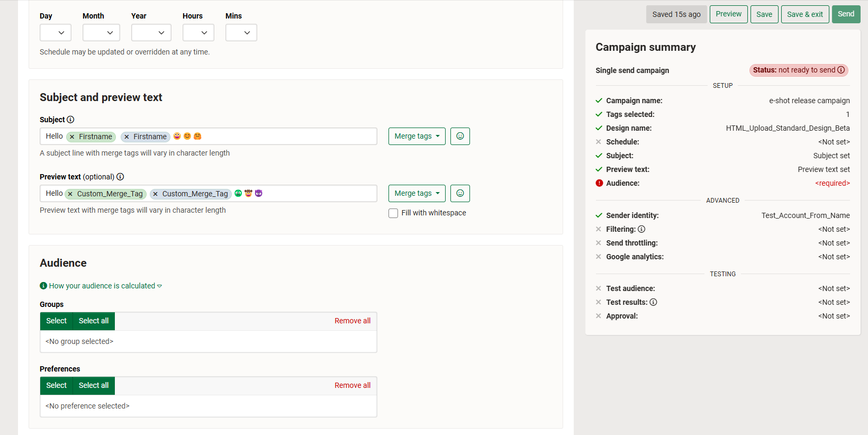Click the Preview text info icon
This screenshot has width=868, height=435.
tap(120, 177)
